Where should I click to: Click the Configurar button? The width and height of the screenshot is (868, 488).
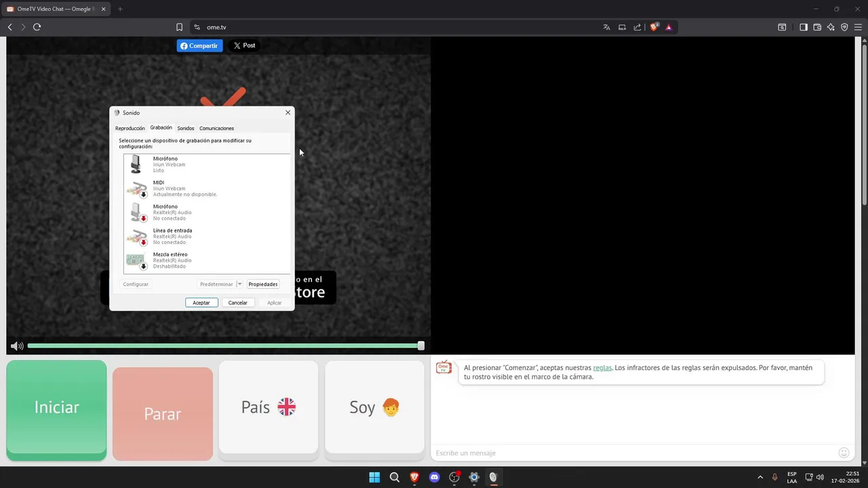(x=136, y=284)
